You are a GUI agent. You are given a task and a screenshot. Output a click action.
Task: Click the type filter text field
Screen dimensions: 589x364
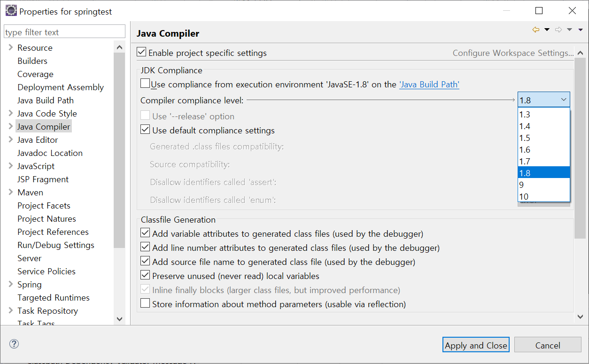pos(65,32)
